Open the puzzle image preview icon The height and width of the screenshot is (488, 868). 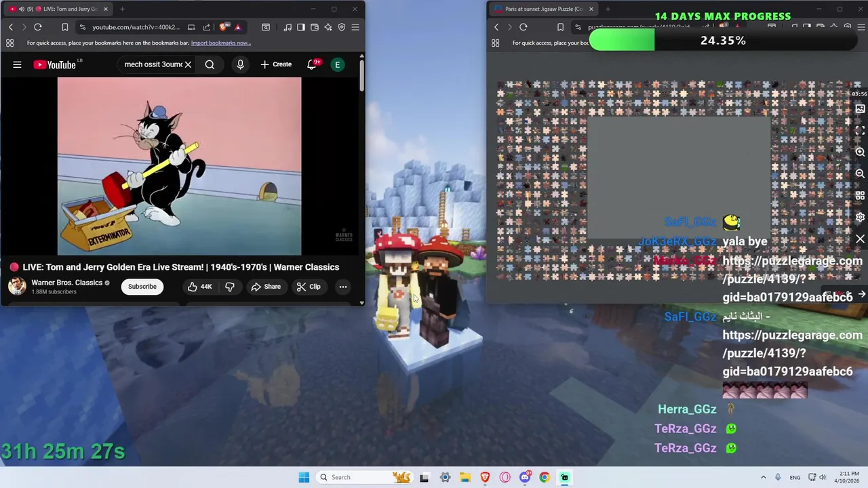pyautogui.click(x=860, y=108)
